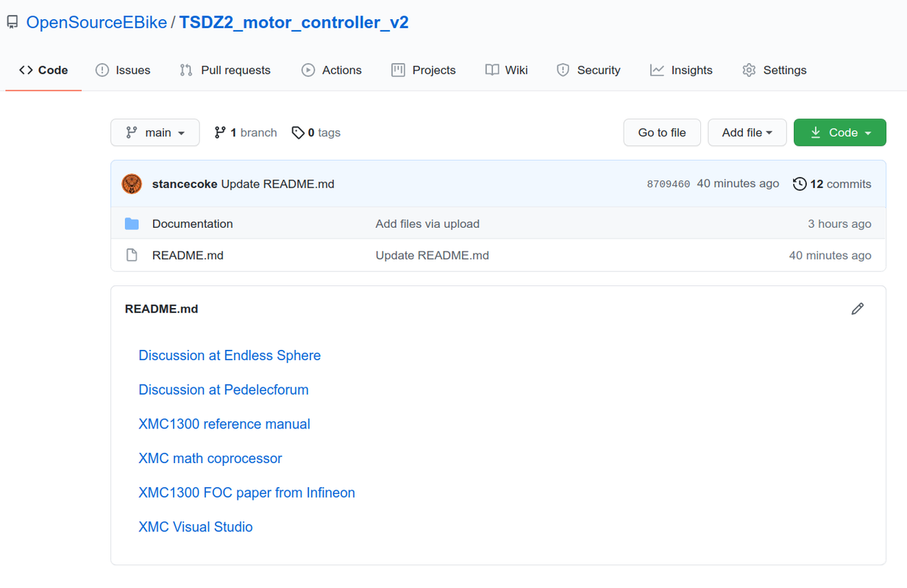907x588 pixels.
Task: Open the Projects tab
Action: pos(424,70)
